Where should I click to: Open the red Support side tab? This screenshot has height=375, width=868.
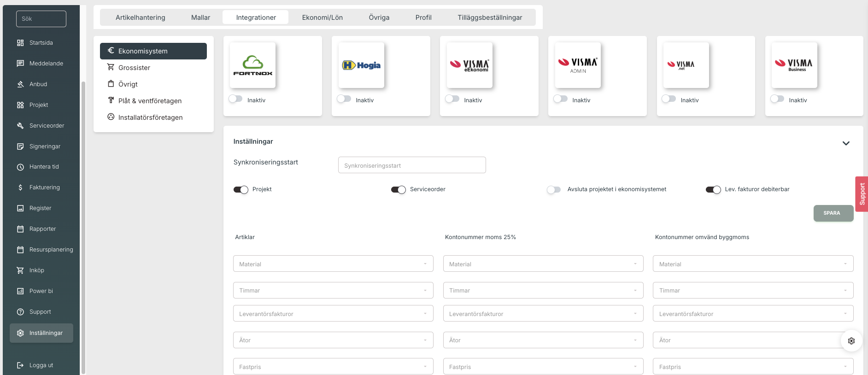coord(862,194)
